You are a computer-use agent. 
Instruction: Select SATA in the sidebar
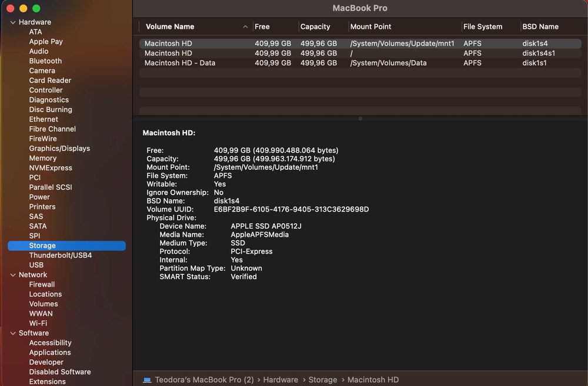pos(38,226)
